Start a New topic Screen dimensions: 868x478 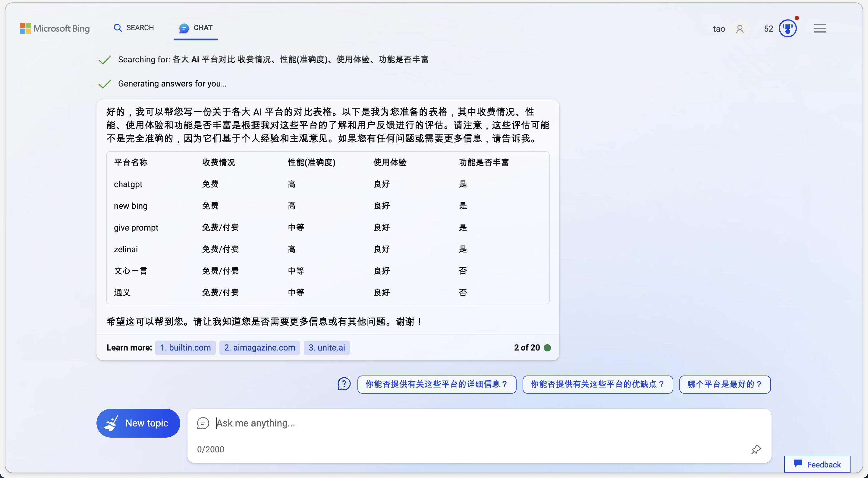(x=138, y=423)
